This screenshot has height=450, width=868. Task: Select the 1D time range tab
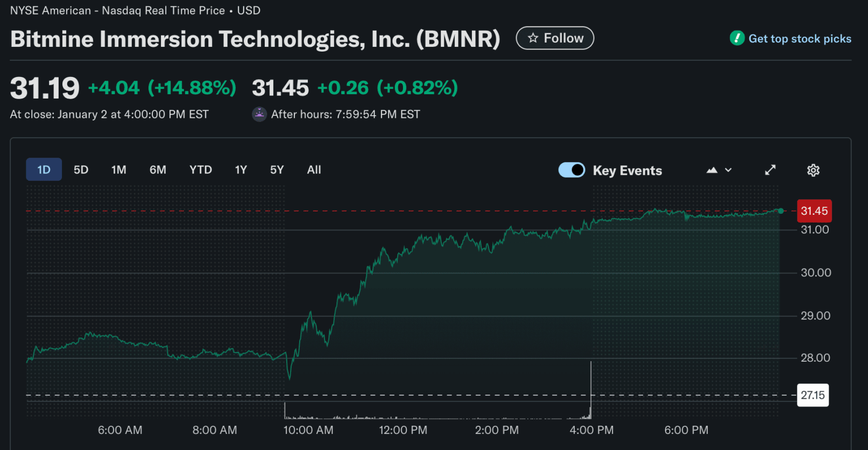click(x=44, y=170)
